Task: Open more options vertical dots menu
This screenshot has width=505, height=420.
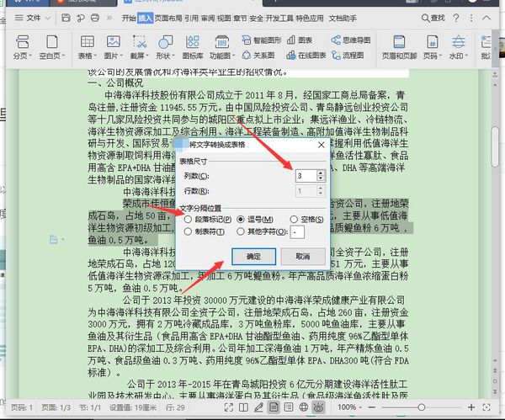Action: tap(471, 18)
